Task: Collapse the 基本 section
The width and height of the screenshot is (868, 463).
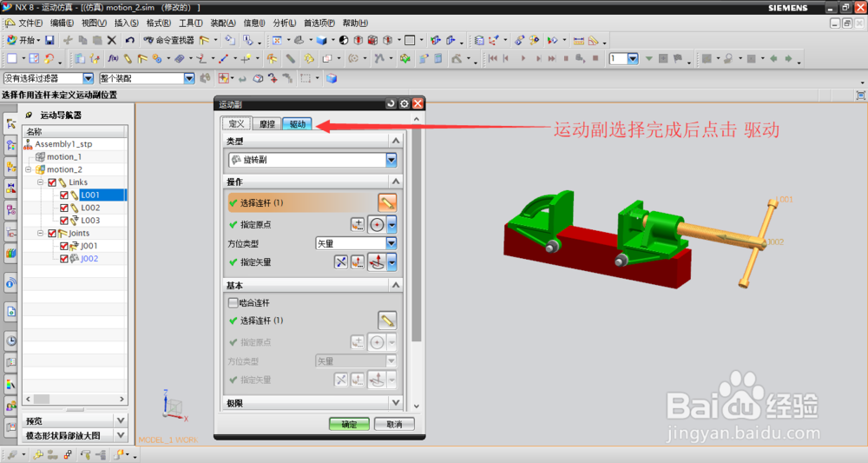Action: click(396, 285)
